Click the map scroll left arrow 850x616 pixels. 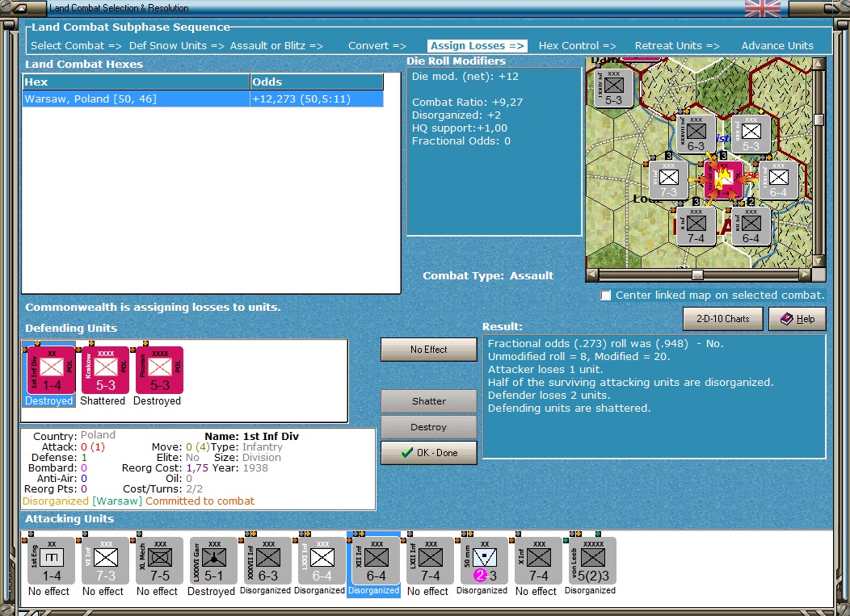592,274
